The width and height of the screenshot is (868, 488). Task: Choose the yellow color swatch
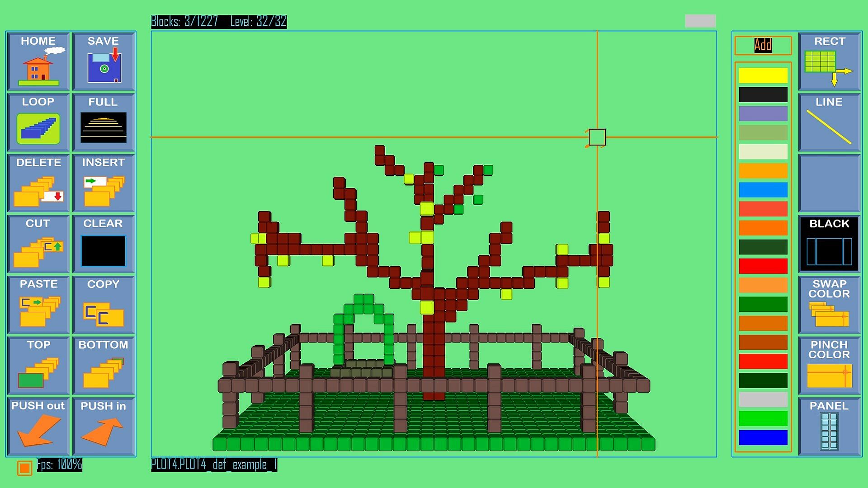[763, 75]
